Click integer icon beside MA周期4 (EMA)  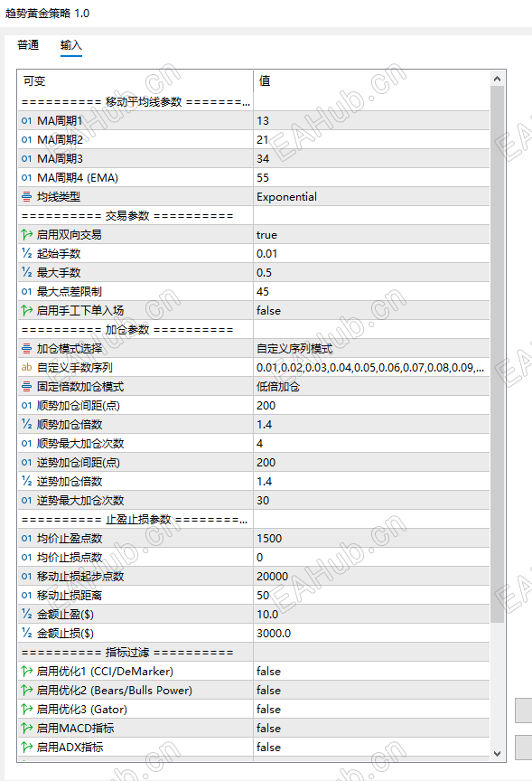(26, 177)
